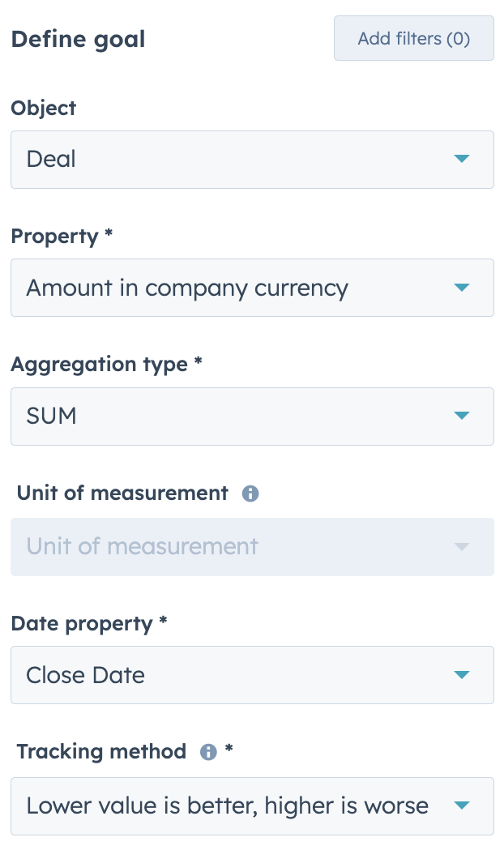This screenshot has width=504, height=846.
Task: Open the Amount in company currency dropdown
Action: pyautogui.click(x=235, y=288)
